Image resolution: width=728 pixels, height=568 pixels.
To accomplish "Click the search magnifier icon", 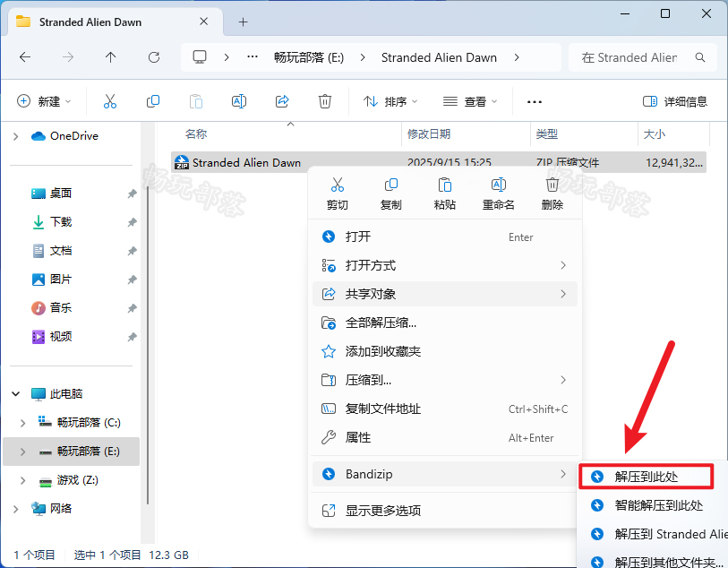I will coord(700,57).
